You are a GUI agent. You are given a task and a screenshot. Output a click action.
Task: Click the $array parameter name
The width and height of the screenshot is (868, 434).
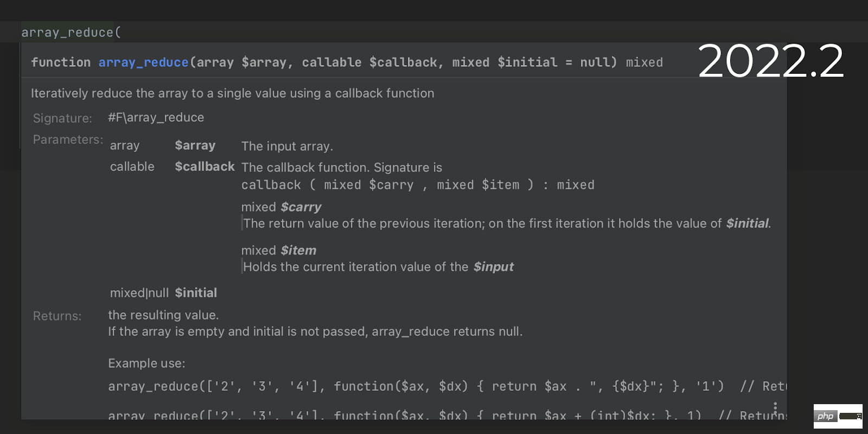point(195,145)
